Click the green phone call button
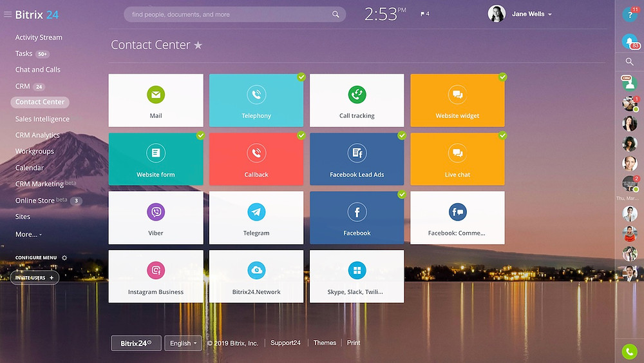 (x=630, y=351)
